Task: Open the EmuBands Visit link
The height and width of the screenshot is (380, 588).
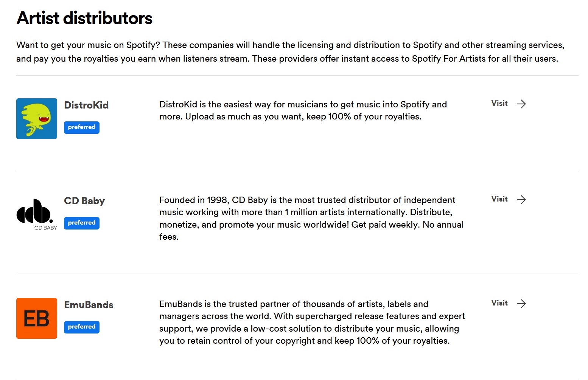Action: point(499,303)
